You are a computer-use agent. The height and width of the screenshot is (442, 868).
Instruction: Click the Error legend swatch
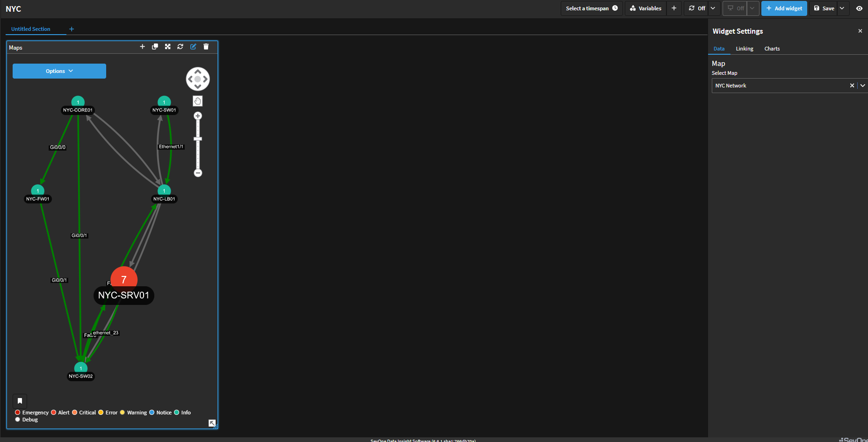(x=101, y=413)
